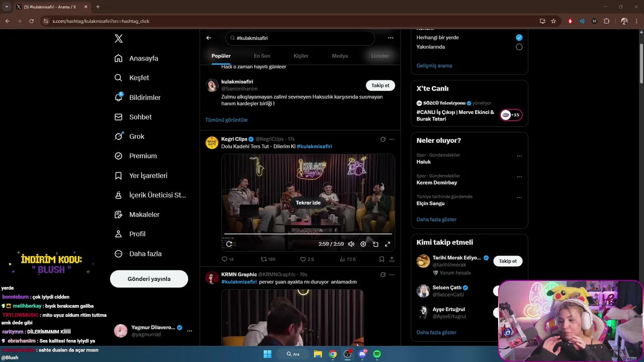
Task: Open video settings gear
Action: [363, 244]
